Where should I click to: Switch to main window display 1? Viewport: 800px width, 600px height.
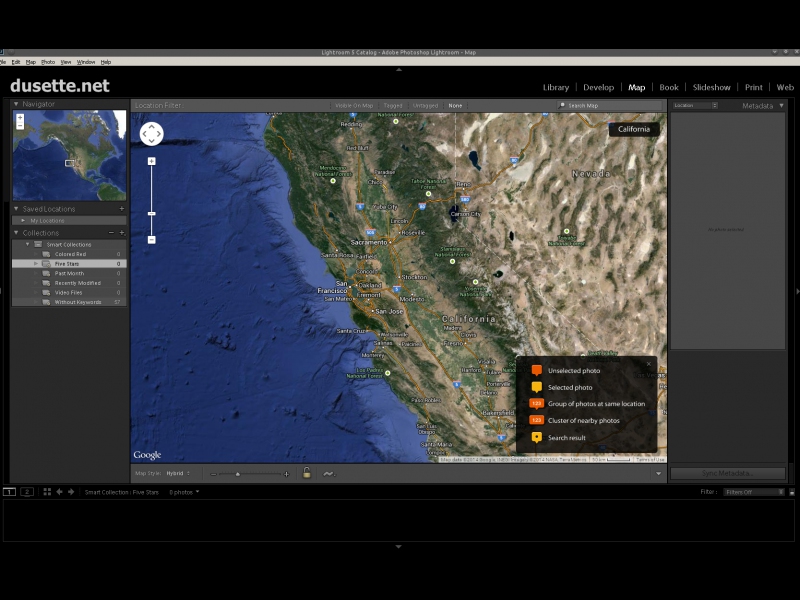(9, 492)
